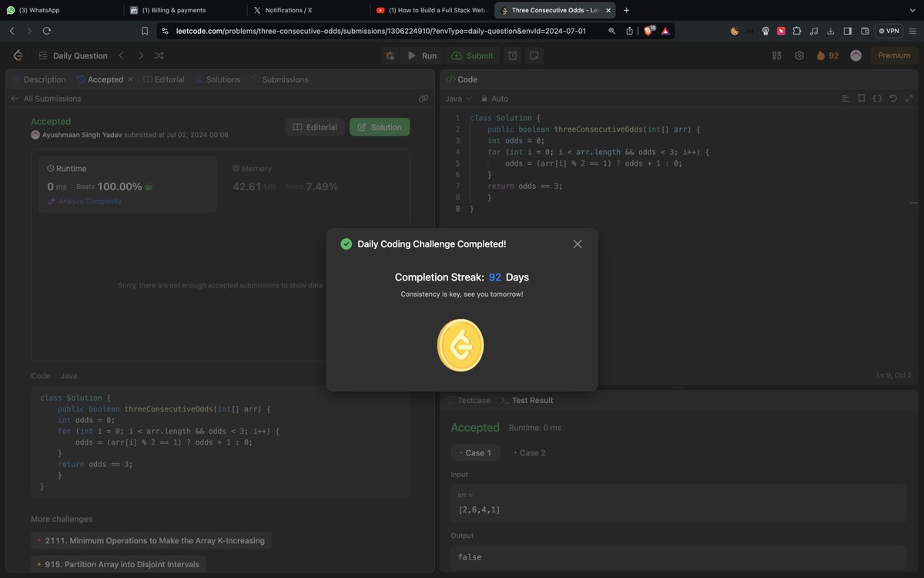Go back to All Submissions
Image resolution: width=924 pixels, height=578 pixels.
(45, 99)
